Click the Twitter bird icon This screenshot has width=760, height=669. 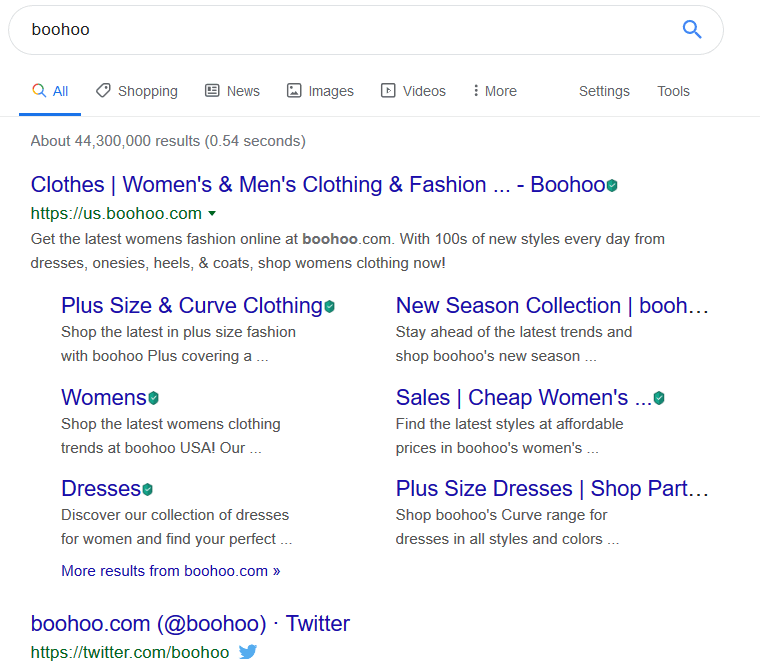[248, 652]
